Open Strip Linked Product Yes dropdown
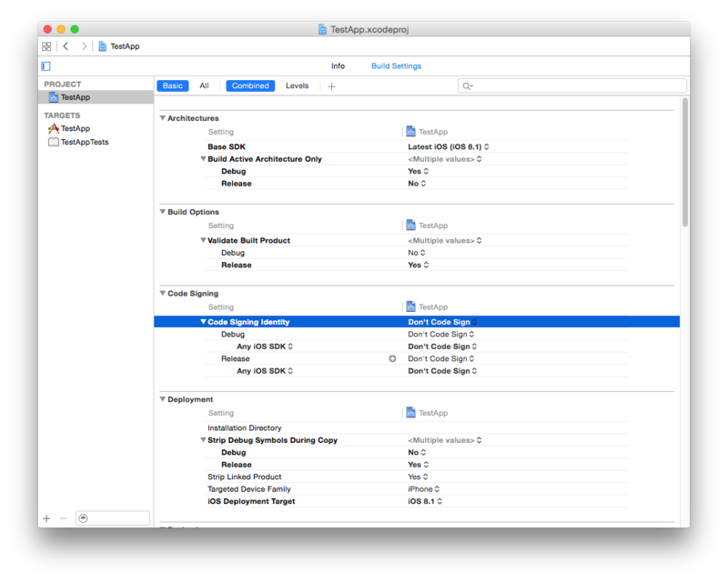 coord(418,477)
